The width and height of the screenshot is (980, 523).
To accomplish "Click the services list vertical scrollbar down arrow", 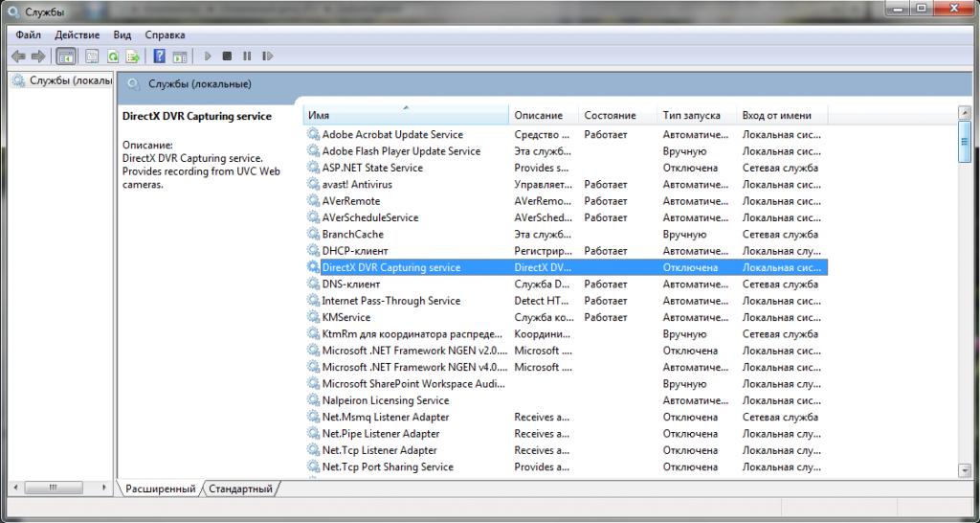I will pyautogui.click(x=965, y=469).
